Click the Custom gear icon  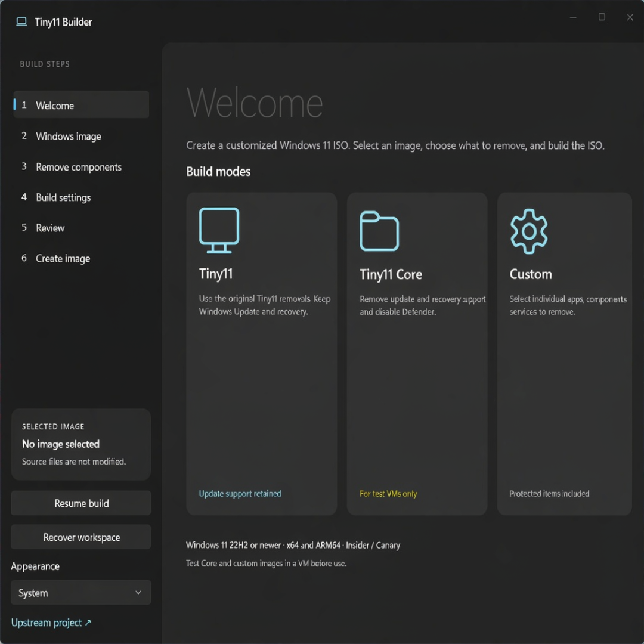click(x=528, y=231)
